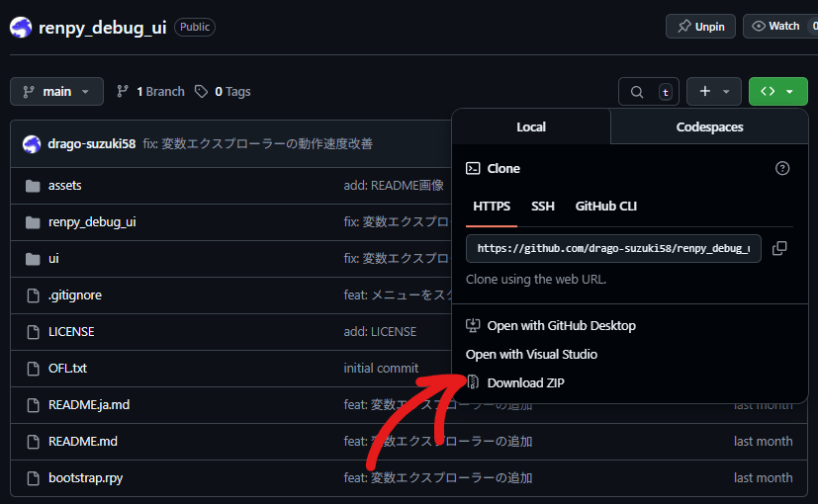Click the 't' keyboard shortcut key hint
Viewport: 818px width, 504px height.
(x=665, y=92)
